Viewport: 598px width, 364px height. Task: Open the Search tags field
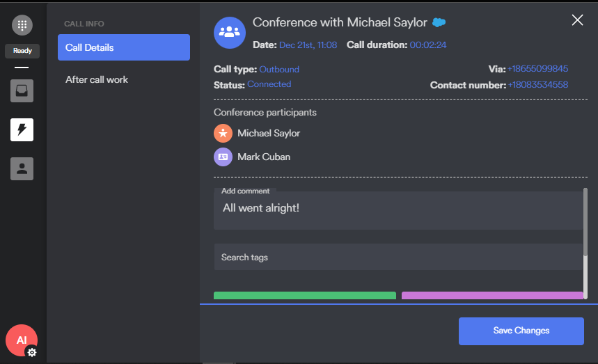(x=398, y=258)
